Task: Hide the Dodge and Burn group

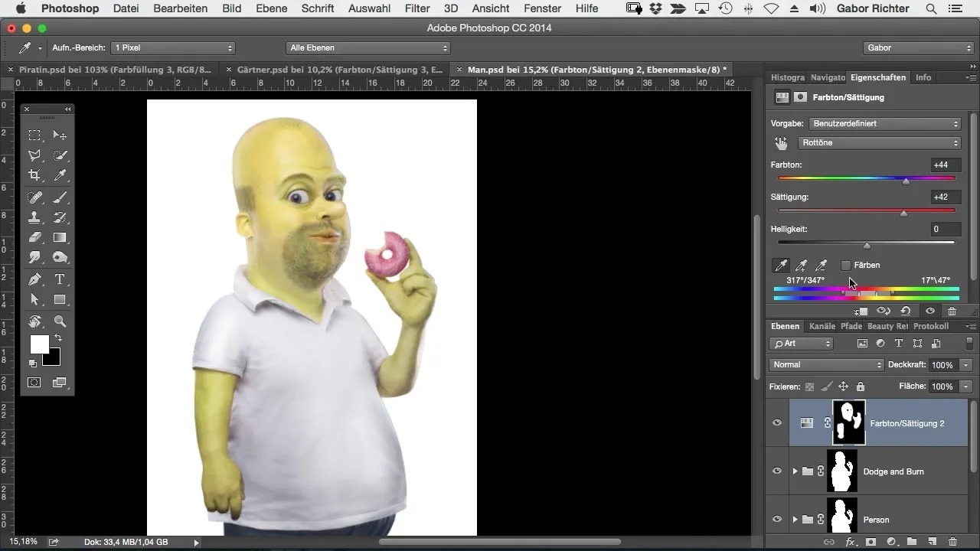Action: pyautogui.click(x=777, y=471)
